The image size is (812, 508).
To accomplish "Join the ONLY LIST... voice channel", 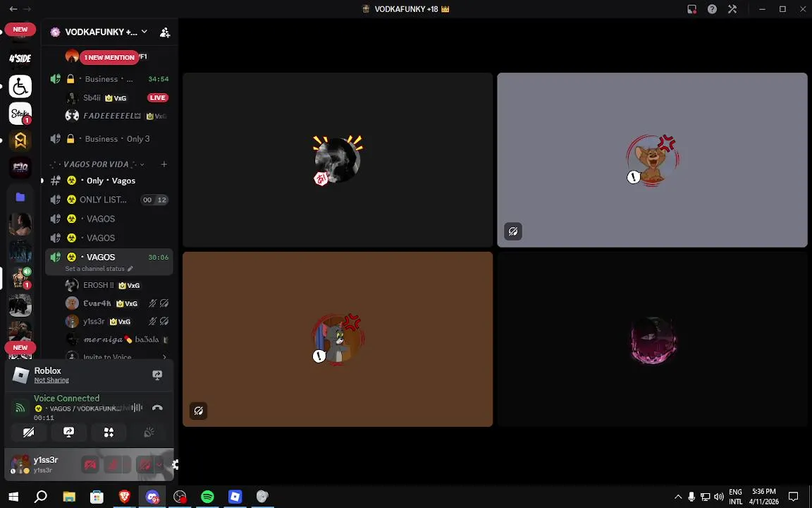I will tap(109, 200).
